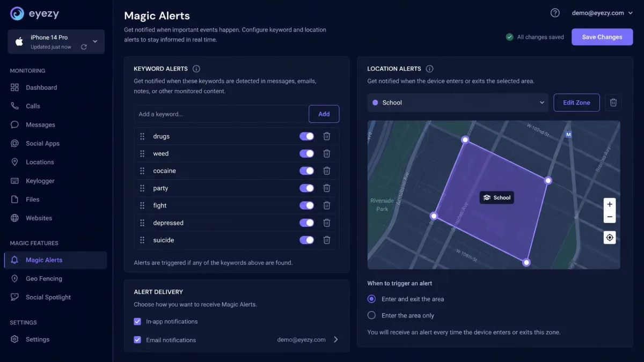The width and height of the screenshot is (644, 362).
Task: Toggle the "cocaine" keyword alert
Action: click(306, 171)
